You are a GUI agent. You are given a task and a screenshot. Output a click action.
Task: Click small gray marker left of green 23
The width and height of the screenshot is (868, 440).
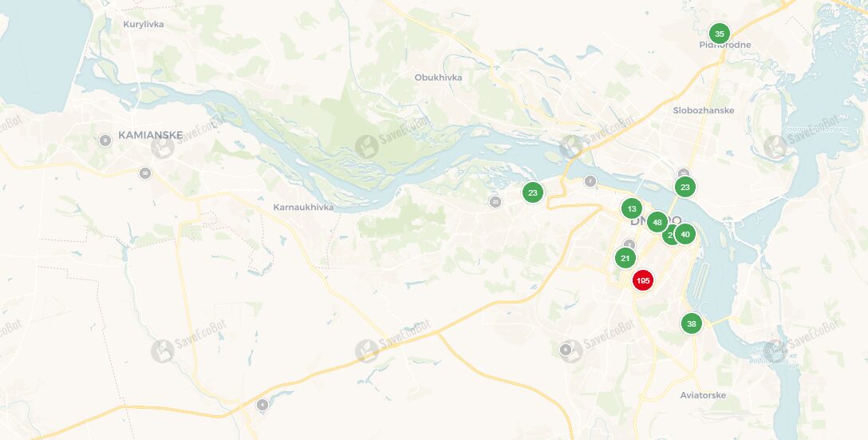495,202
